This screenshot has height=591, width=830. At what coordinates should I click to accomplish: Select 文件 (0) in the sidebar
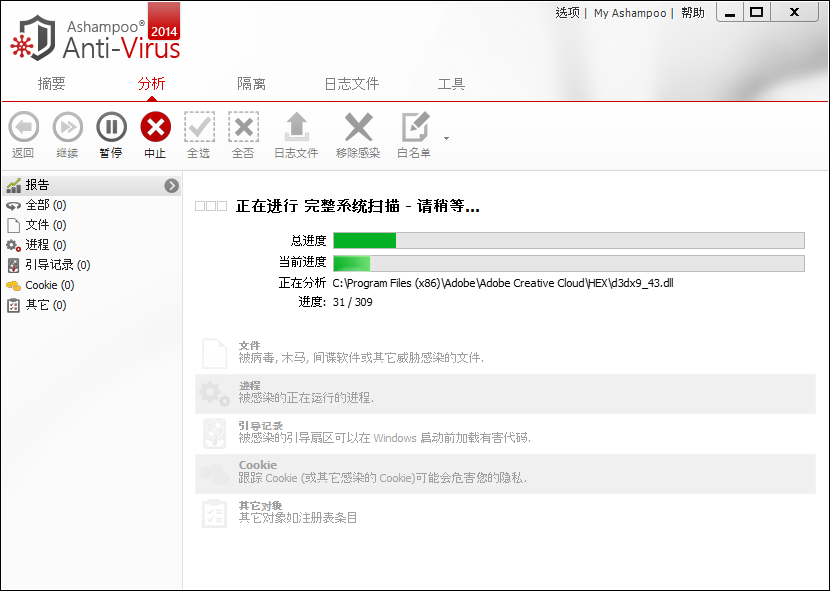[45, 225]
